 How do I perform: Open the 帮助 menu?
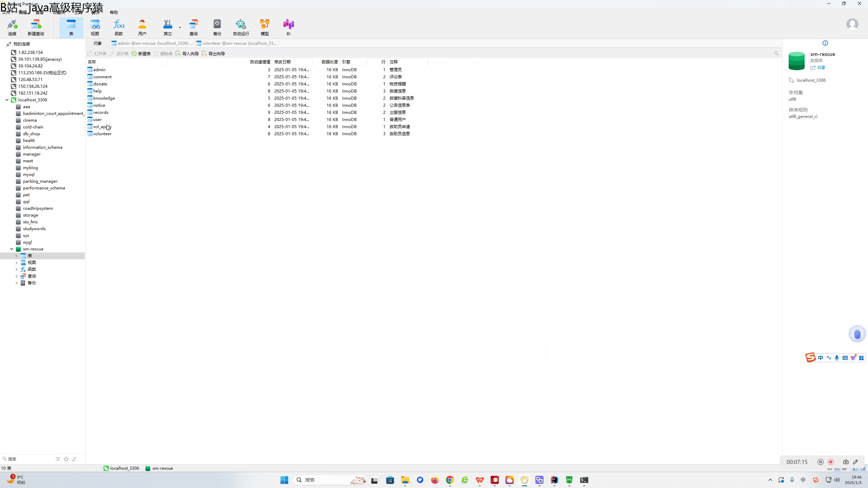[114, 13]
